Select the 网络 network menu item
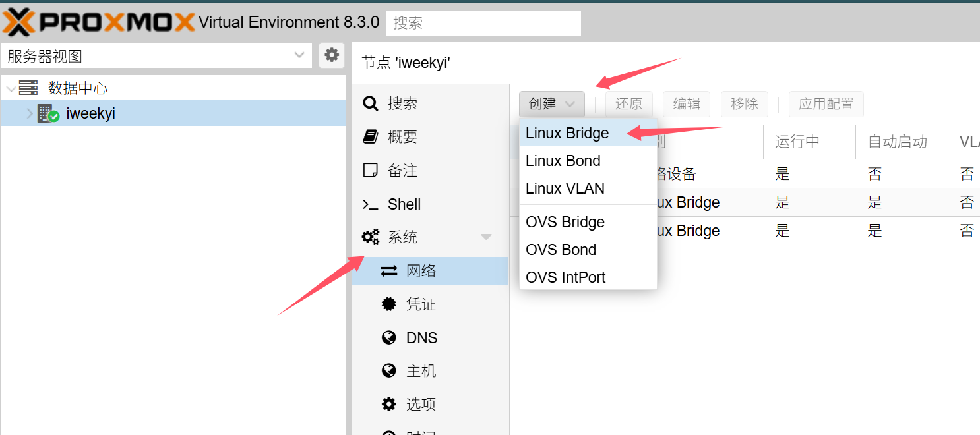This screenshot has width=980, height=435. [421, 271]
